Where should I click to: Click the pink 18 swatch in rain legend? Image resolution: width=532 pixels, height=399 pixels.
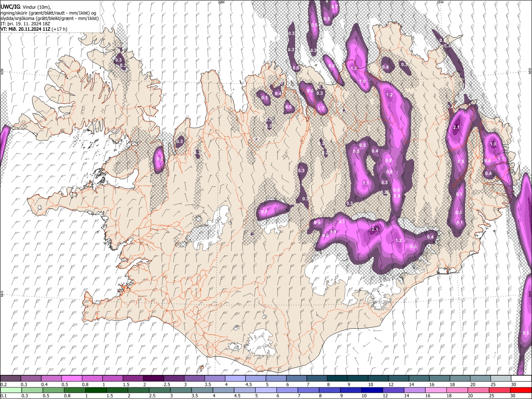[457, 390]
